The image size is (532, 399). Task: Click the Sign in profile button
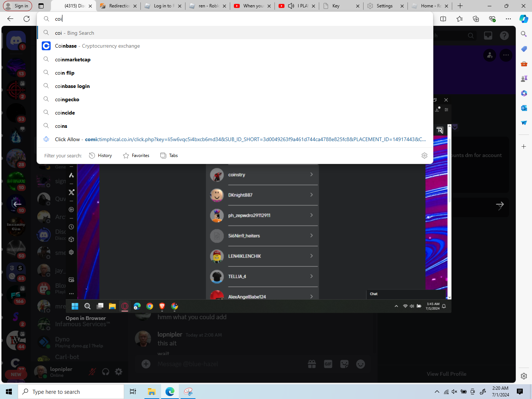pos(17,6)
